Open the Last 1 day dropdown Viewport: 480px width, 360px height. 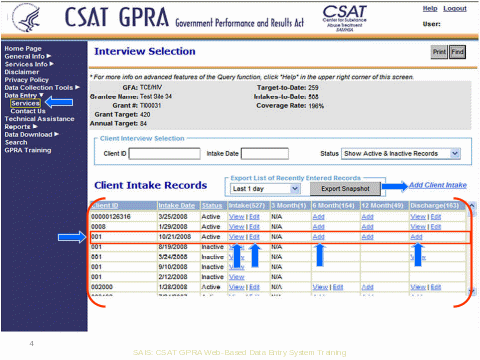pos(265,189)
